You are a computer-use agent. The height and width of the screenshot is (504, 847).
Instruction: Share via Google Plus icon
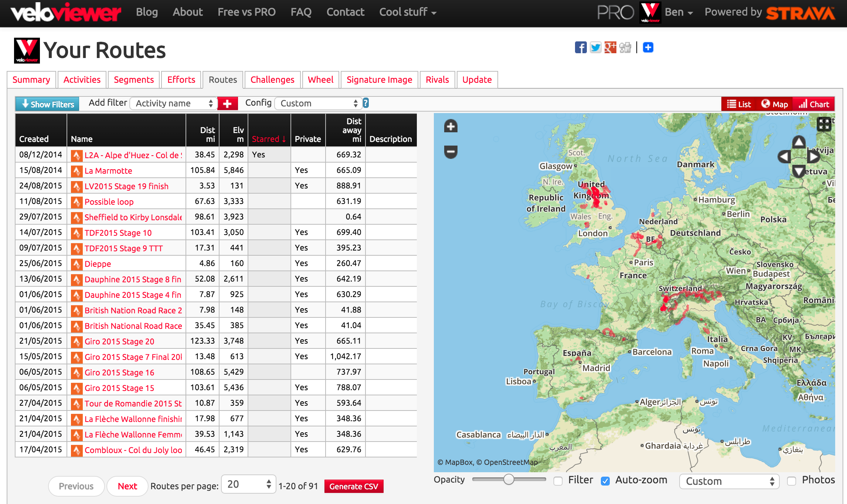610,48
